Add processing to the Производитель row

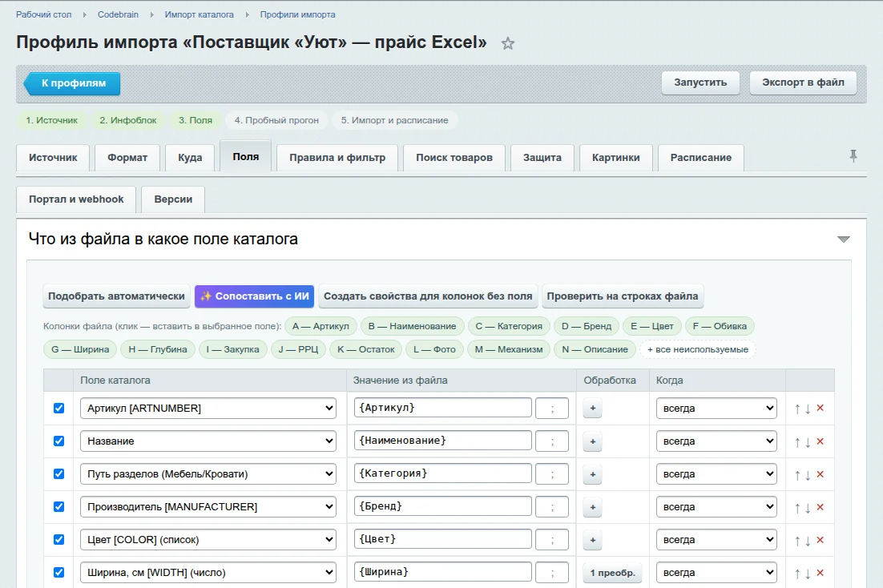pos(592,507)
